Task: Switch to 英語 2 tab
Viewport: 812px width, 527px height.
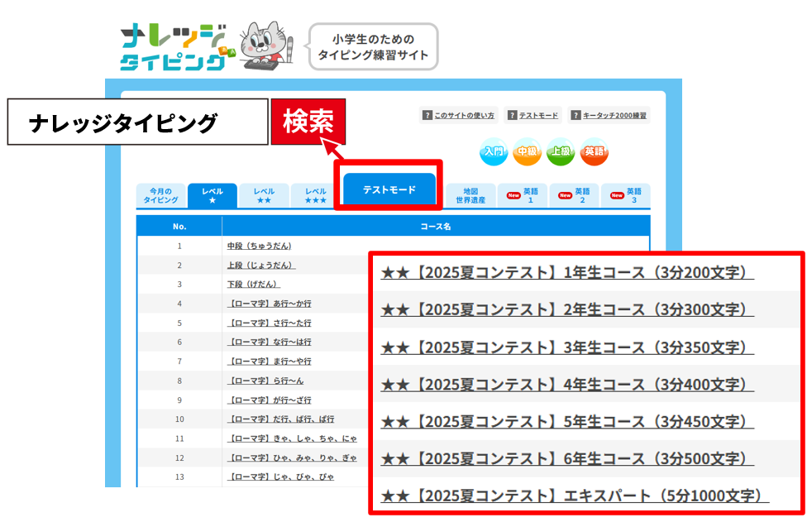Action: [574, 195]
